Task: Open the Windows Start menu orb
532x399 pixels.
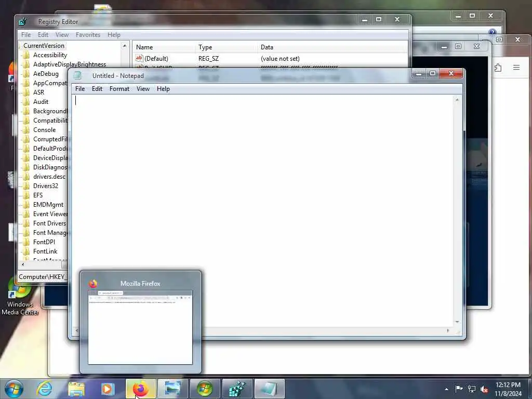Action: tap(14, 389)
